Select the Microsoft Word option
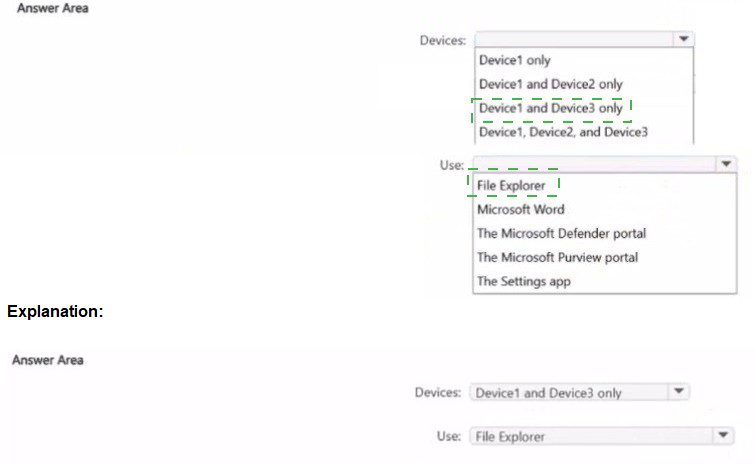755x465 pixels. (x=521, y=210)
